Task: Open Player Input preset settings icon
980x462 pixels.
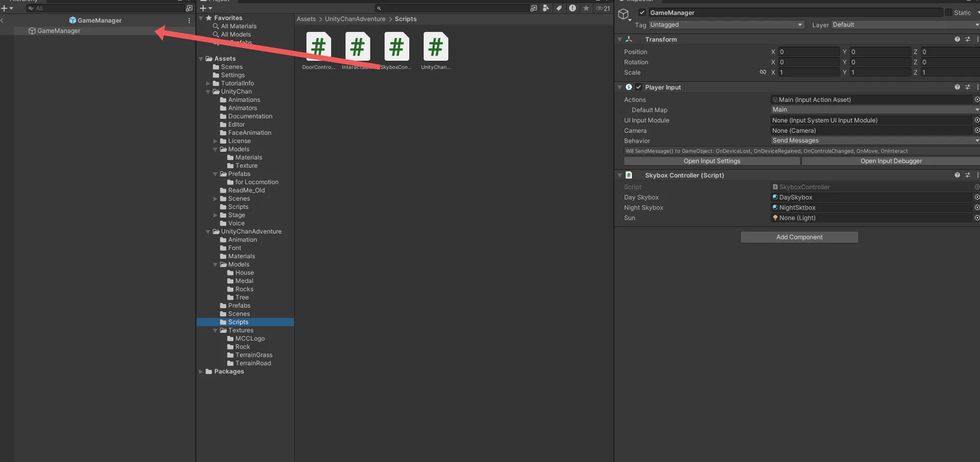Action: (x=967, y=87)
